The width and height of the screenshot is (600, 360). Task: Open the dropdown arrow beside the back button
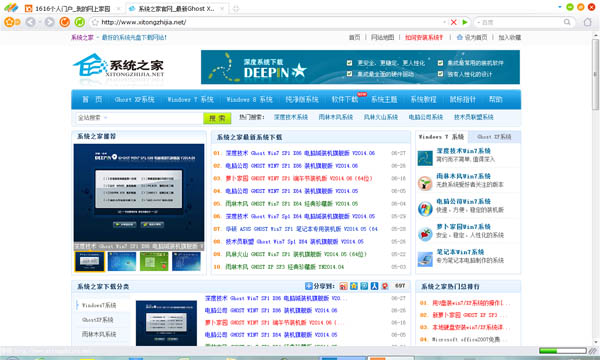pos(39,22)
